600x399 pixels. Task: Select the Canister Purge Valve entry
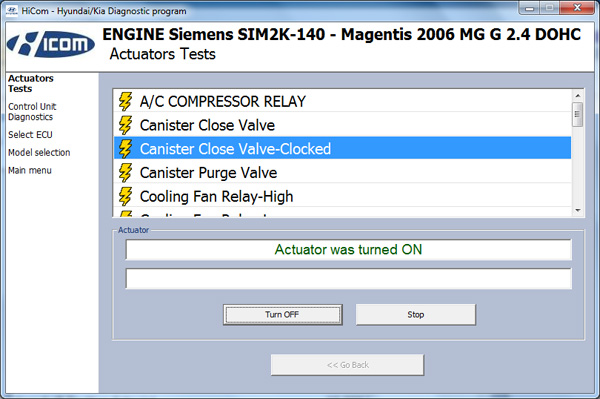[x=342, y=173]
